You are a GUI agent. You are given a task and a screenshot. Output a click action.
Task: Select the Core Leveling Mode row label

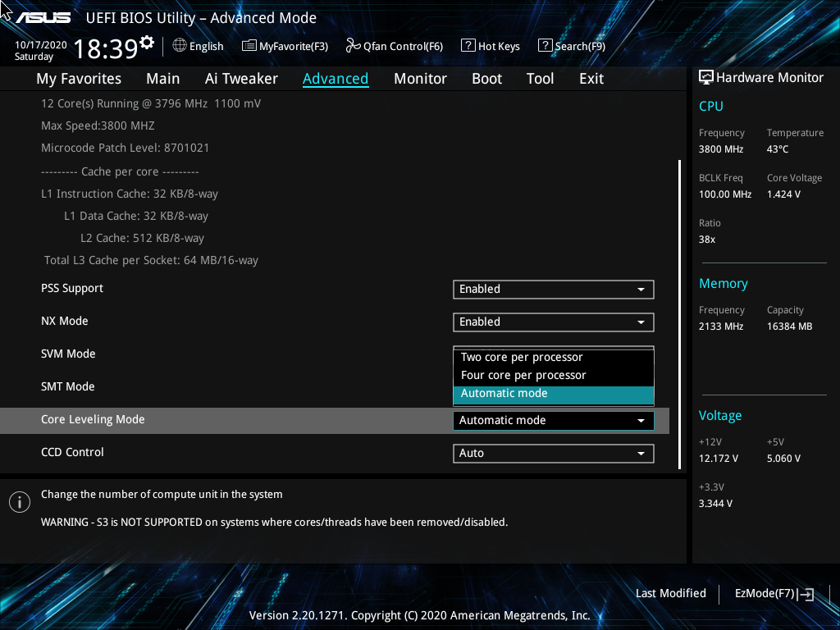pyautogui.click(x=93, y=419)
